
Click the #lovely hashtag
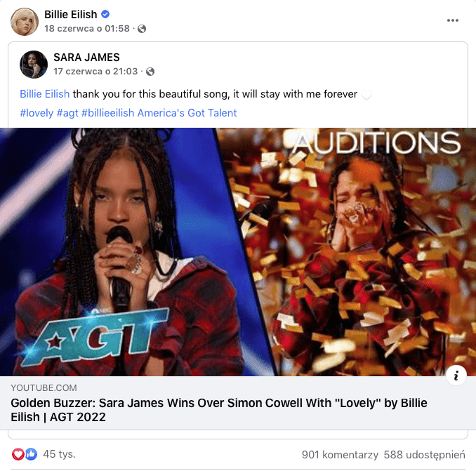point(37,113)
